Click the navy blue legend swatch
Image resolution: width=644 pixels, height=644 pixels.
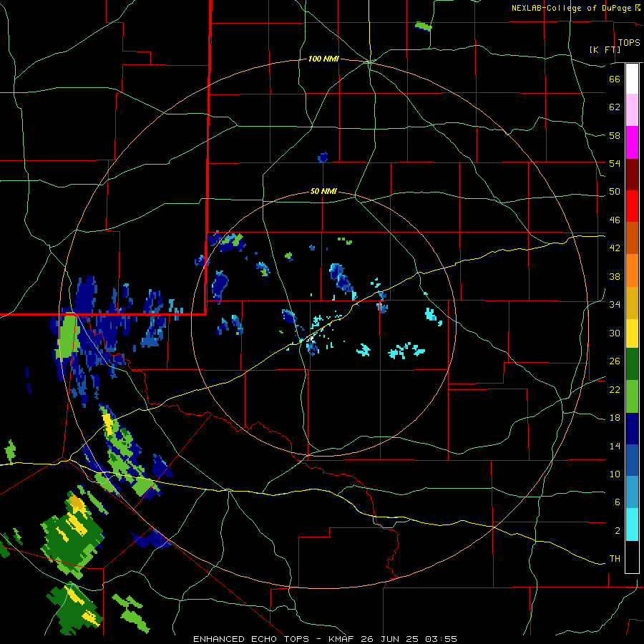(632, 429)
